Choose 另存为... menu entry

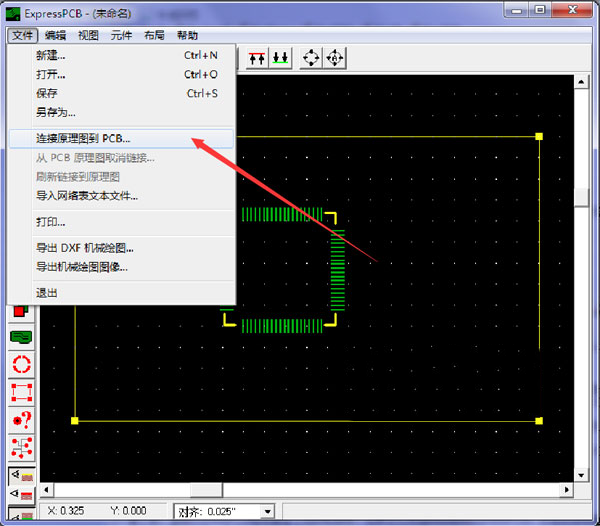(121, 112)
